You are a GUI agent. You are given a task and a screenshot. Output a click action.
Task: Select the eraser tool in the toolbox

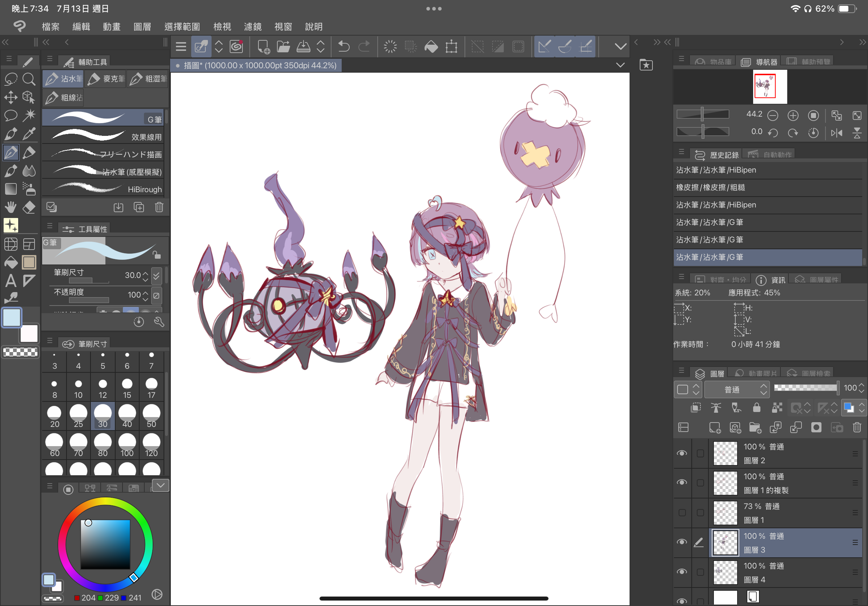point(29,207)
